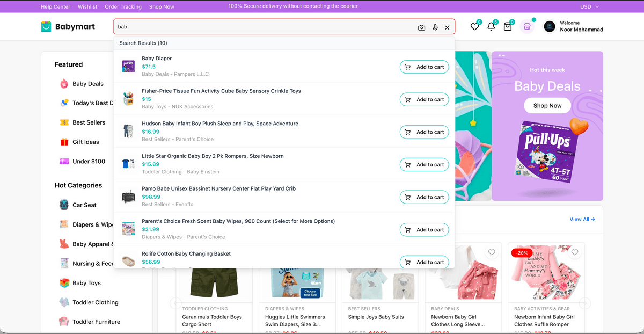644x334 pixels.
Task: Select Car Seat in Hot Categories
Action: pos(84,205)
